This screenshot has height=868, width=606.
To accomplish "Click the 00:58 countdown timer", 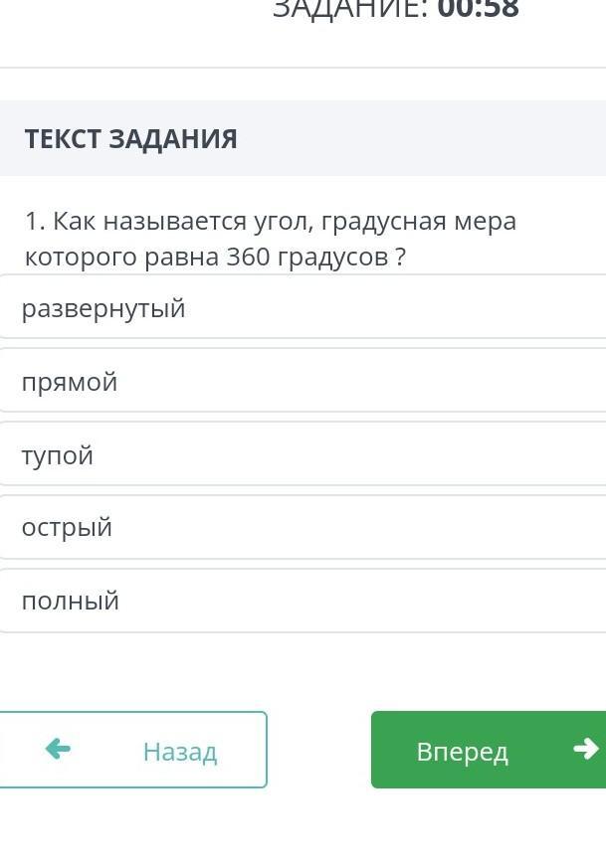I will pyautogui.click(x=479, y=10).
